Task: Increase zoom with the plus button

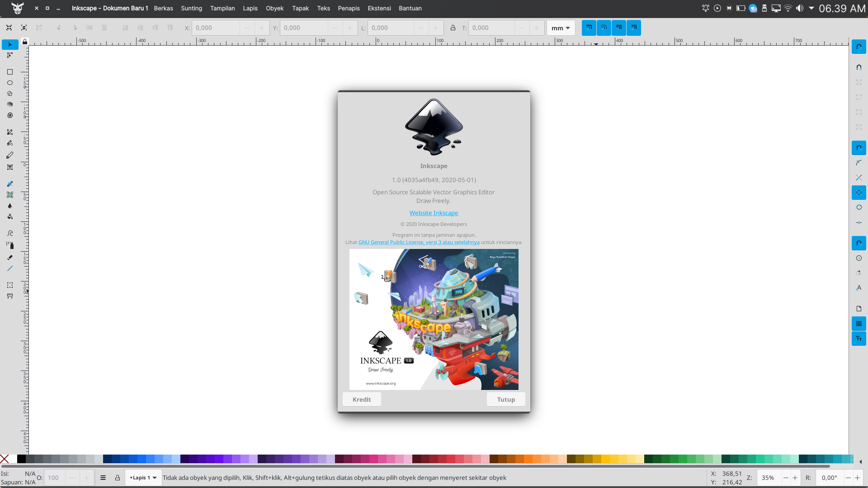Action: click(795, 478)
